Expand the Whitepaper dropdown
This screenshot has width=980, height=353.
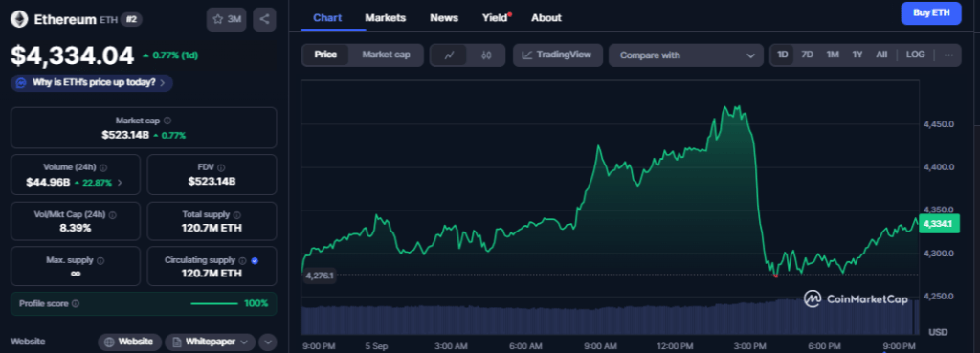click(x=211, y=342)
